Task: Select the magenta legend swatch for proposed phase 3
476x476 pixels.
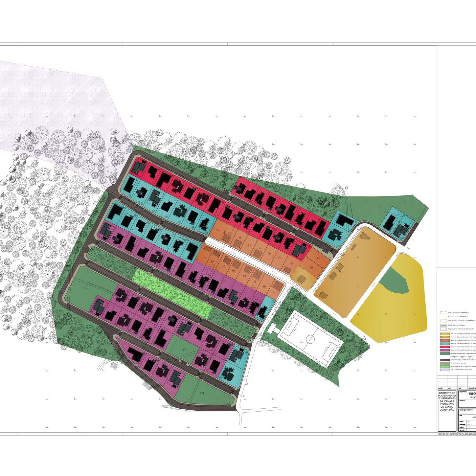Action: tap(445, 350)
